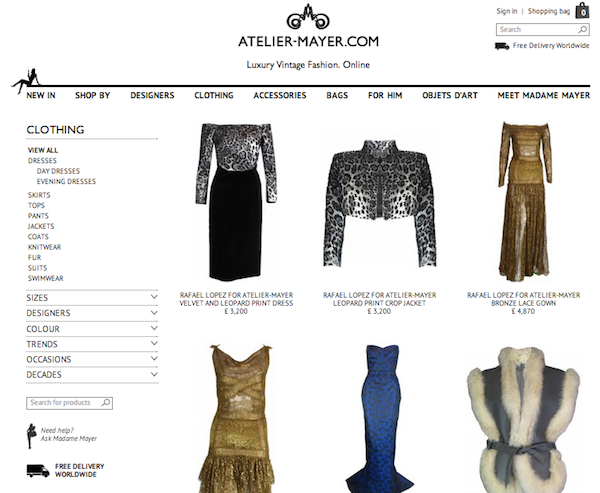Expand the Sizes filter

coord(92,297)
